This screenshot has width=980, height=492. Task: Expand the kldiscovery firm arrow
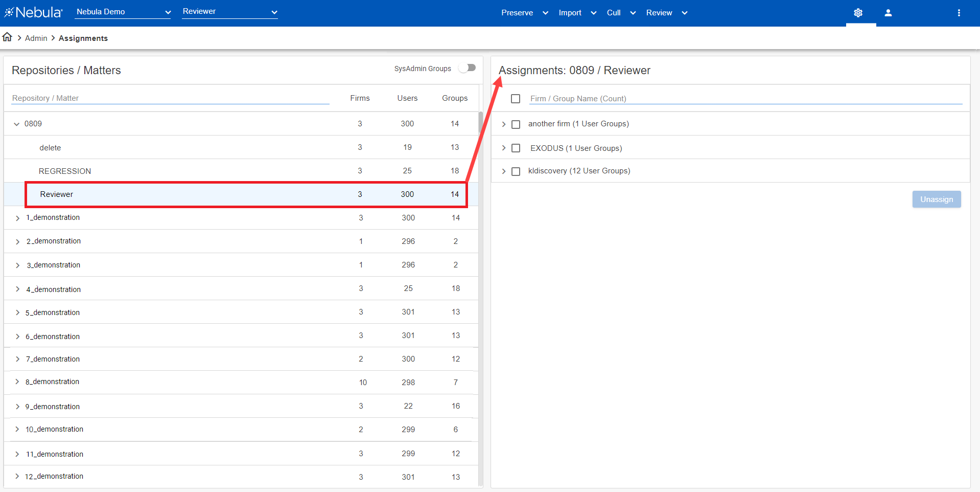coord(503,171)
